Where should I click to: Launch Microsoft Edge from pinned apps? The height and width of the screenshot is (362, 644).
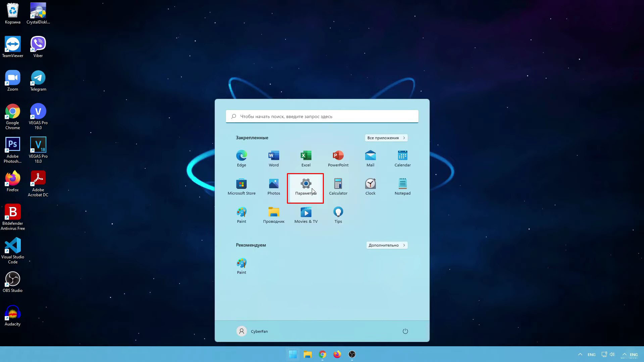(241, 158)
